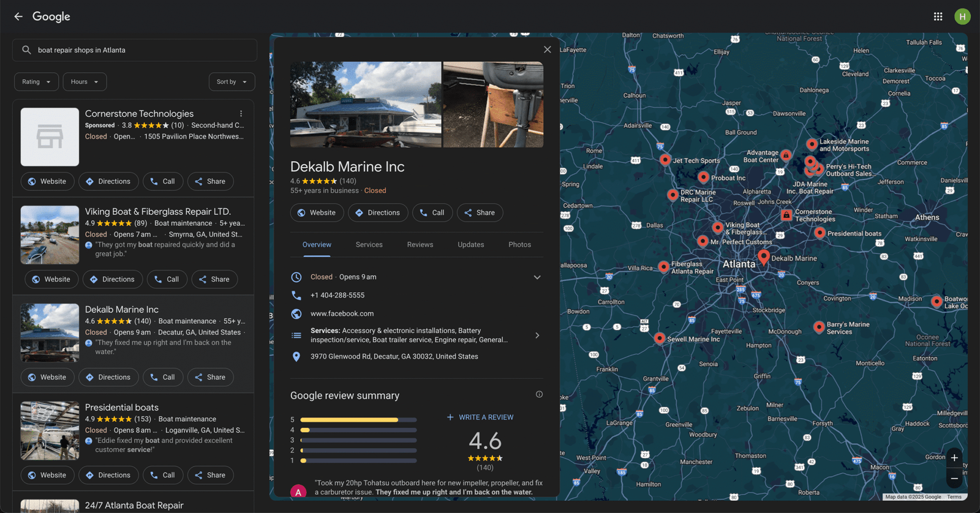Expand the Services list arrow
The image size is (980, 513).
tap(537, 335)
